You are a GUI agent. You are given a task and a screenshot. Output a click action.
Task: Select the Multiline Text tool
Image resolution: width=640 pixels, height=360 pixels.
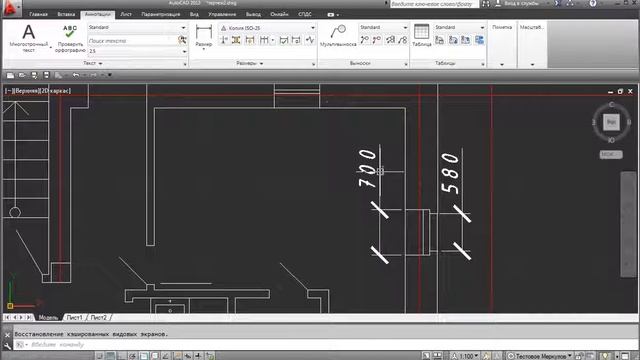(x=29, y=38)
